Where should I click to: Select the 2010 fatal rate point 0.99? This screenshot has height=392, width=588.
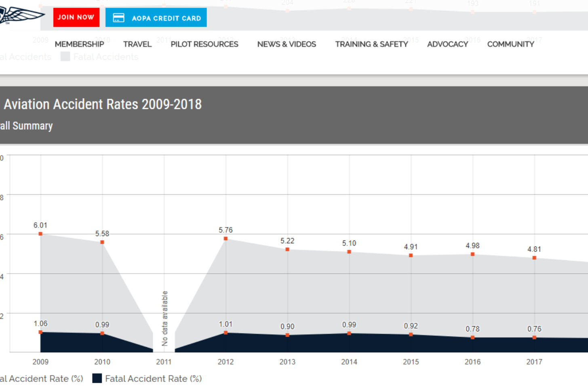[102, 333]
